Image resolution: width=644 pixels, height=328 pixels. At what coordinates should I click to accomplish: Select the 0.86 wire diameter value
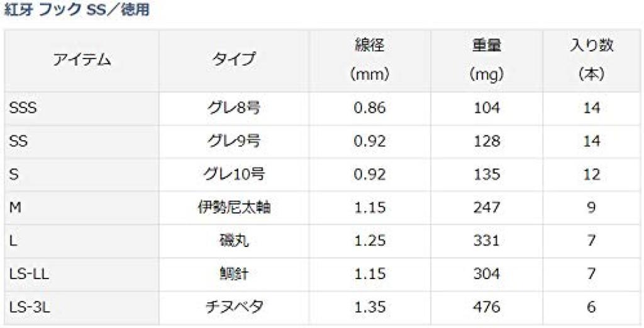[x=370, y=108]
